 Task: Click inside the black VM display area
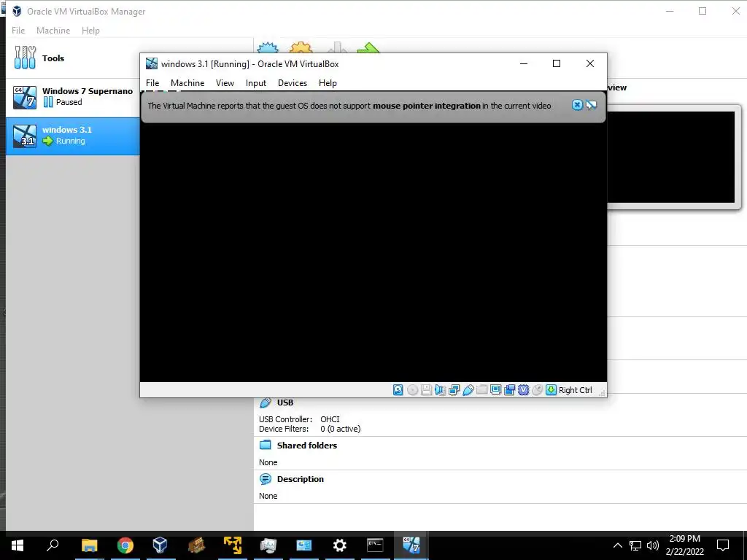[x=373, y=252]
